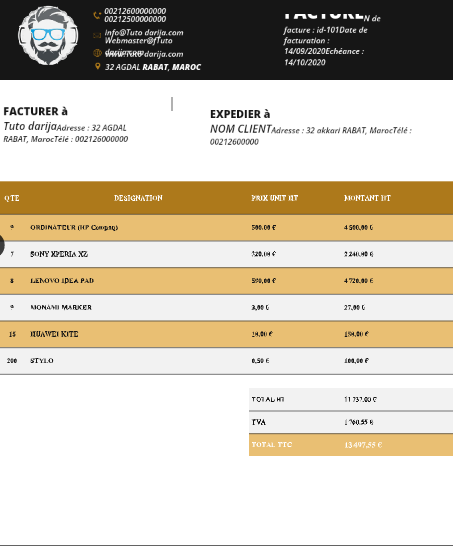Click the TVA label
453x546 pixels.
(259, 422)
